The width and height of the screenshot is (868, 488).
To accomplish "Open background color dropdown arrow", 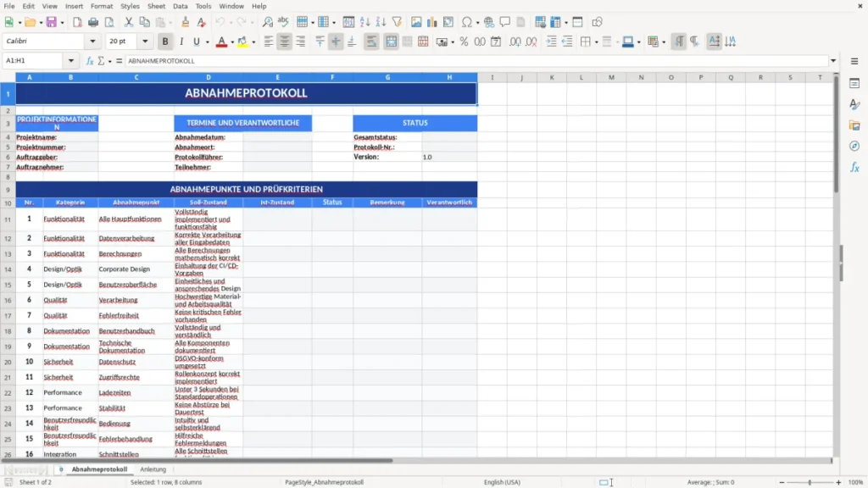I will [x=253, y=42].
